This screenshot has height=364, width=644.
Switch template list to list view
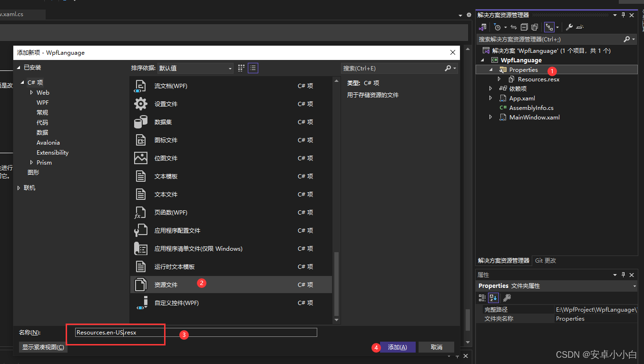tap(253, 68)
